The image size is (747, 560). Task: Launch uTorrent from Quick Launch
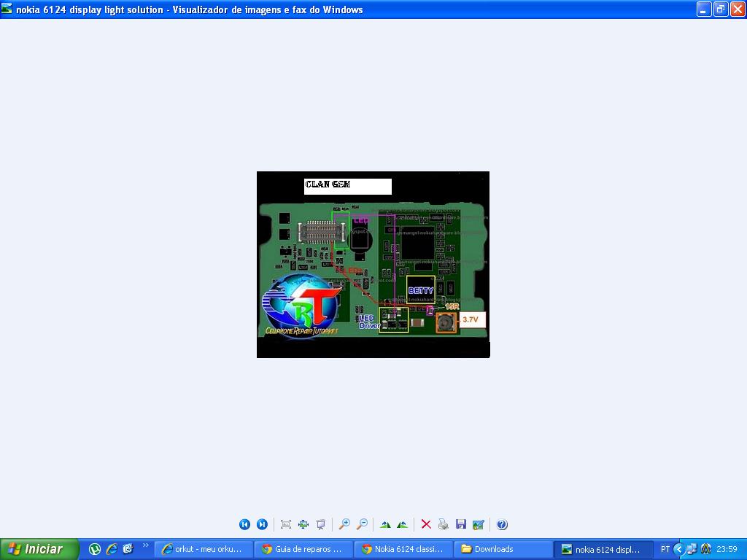94,549
